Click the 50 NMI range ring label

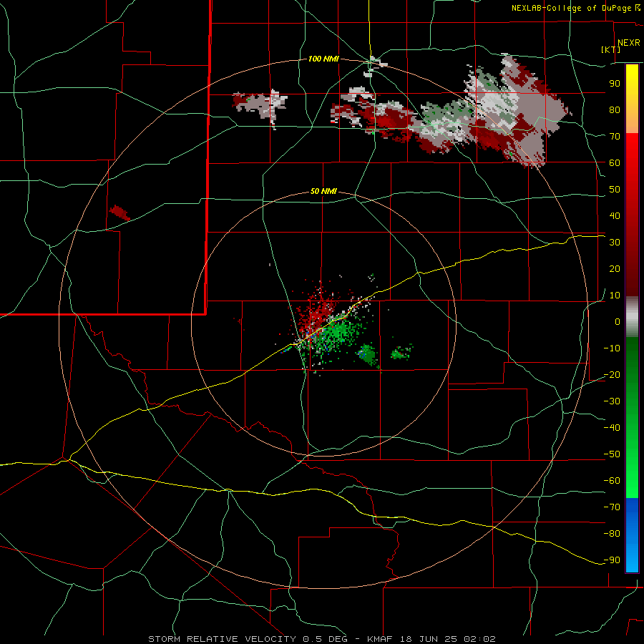pyautogui.click(x=323, y=191)
